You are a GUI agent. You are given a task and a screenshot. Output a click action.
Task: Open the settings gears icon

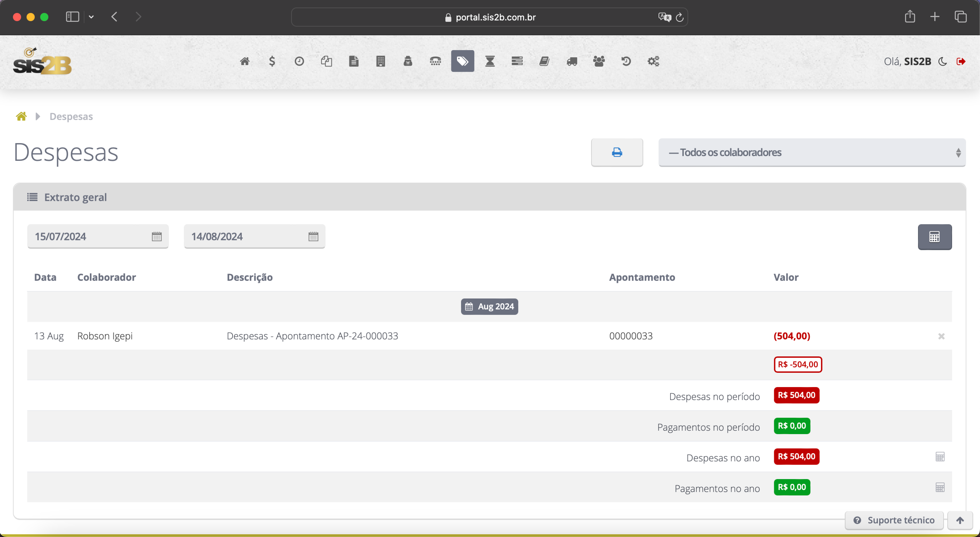(x=653, y=61)
